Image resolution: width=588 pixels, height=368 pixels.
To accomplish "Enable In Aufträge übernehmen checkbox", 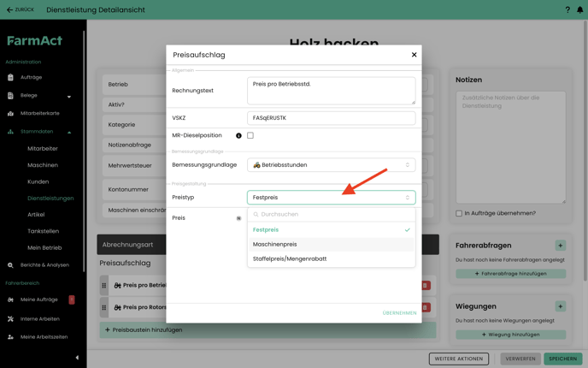I will [x=459, y=213].
